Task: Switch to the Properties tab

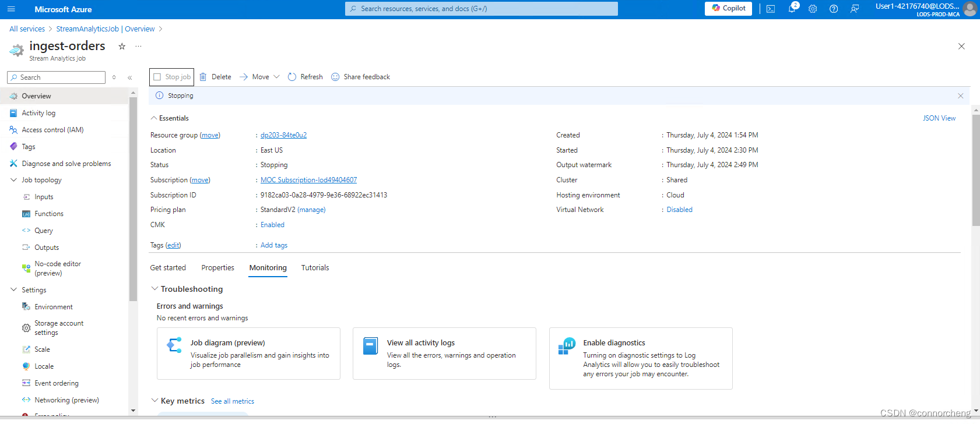Action: (x=218, y=268)
